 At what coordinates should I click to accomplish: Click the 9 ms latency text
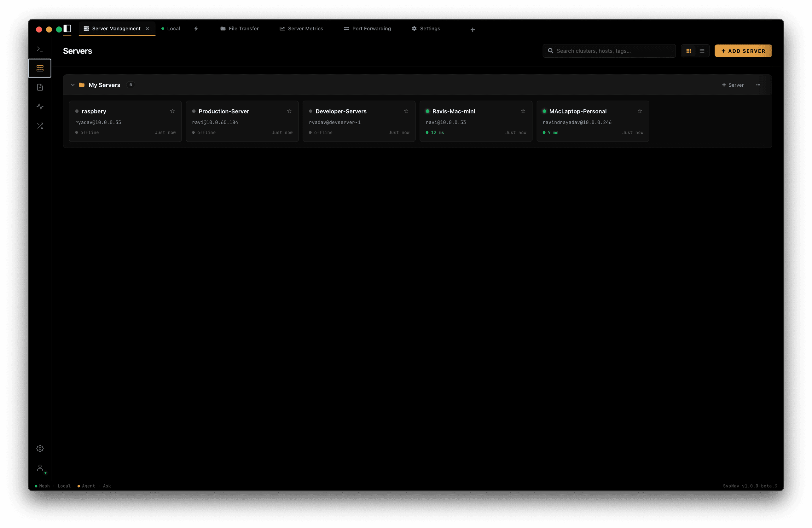553,133
